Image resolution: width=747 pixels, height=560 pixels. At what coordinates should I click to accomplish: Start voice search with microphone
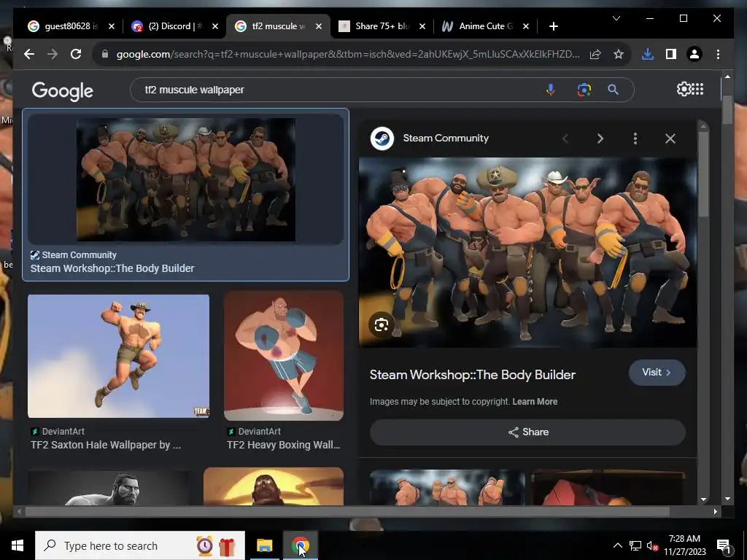tap(550, 90)
